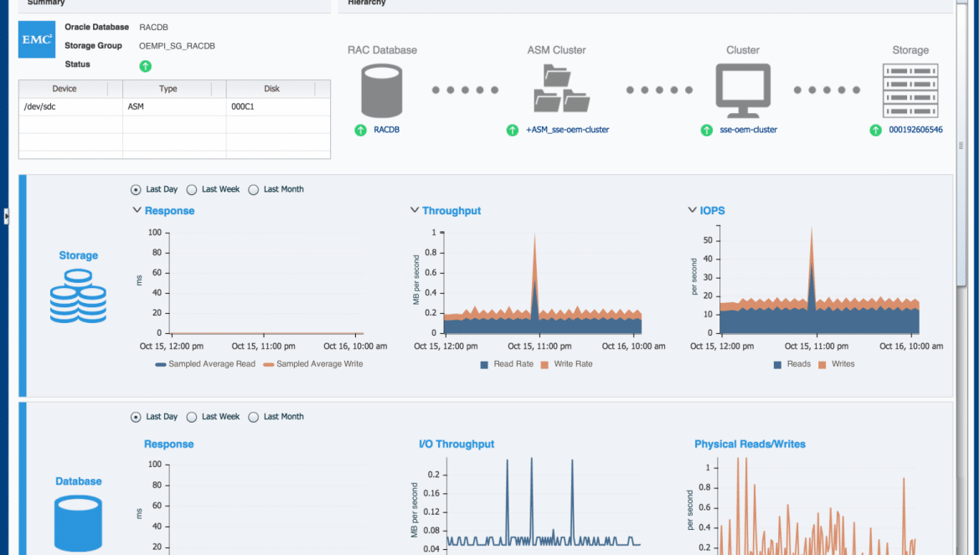
Task: Open the sse-oem-cluster link under Cluster
Action: [x=749, y=130]
